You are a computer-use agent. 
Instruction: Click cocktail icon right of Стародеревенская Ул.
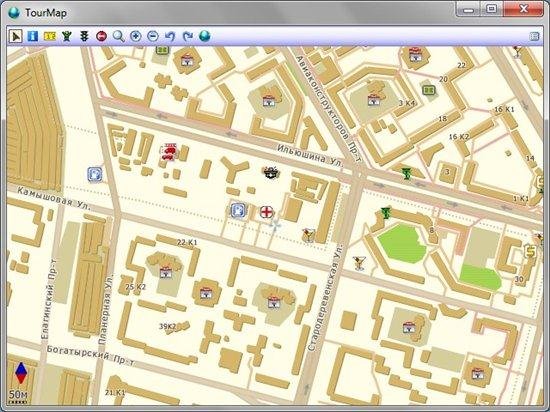tap(360, 263)
